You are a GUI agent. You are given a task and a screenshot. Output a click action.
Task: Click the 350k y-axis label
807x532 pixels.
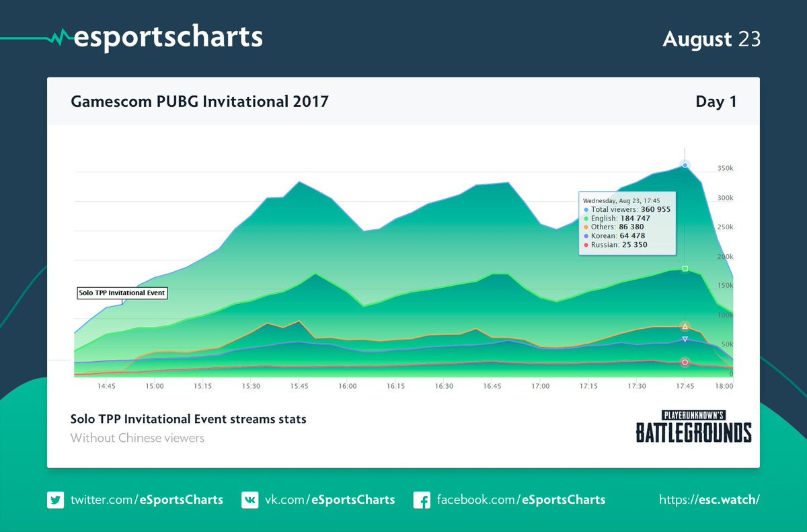726,168
